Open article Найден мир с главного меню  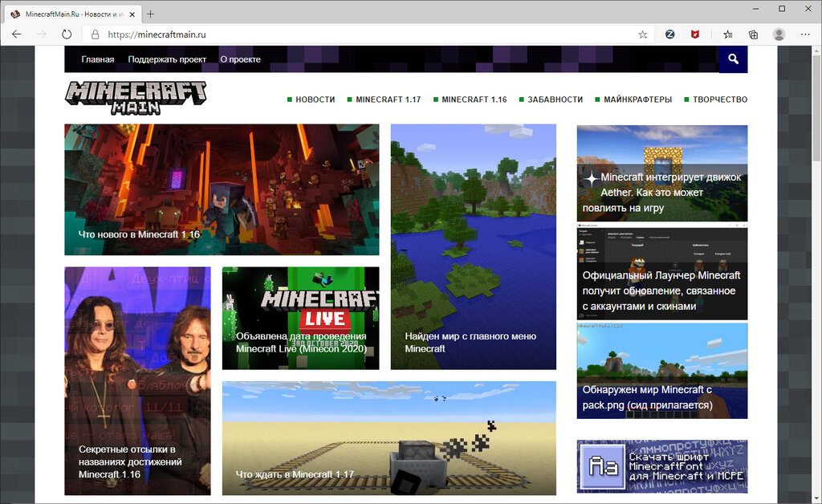pos(474,246)
